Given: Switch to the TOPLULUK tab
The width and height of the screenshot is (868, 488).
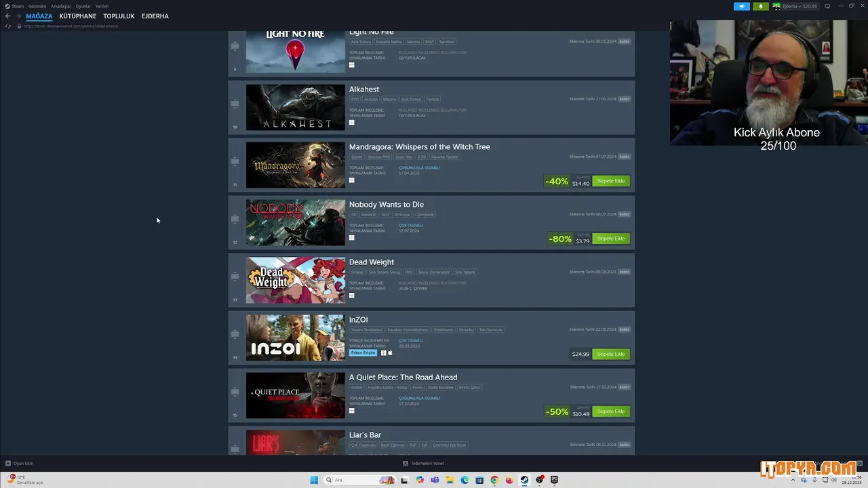Looking at the screenshot, I should point(119,16).
